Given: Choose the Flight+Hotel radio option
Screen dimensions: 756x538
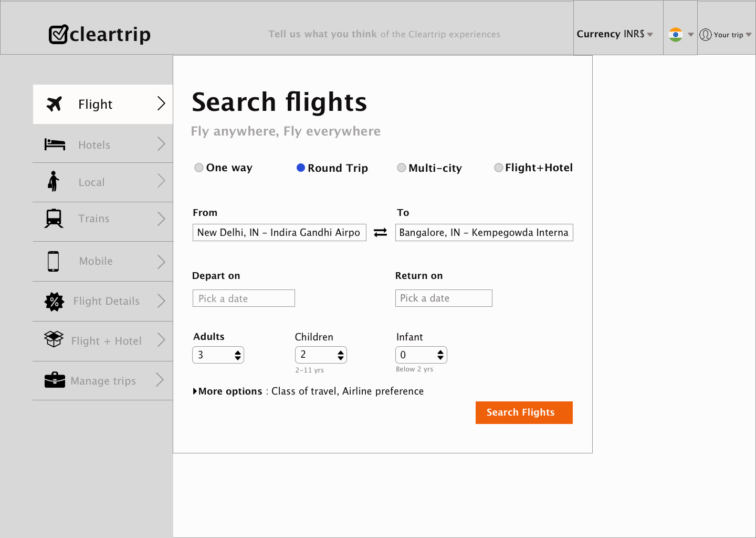Looking at the screenshot, I should [499, 168].
